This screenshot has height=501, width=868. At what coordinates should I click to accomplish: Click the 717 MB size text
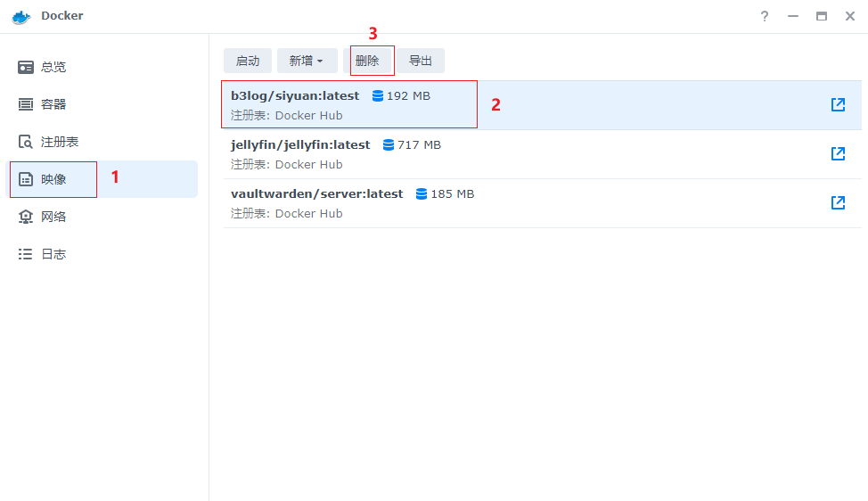pos(419,145)
